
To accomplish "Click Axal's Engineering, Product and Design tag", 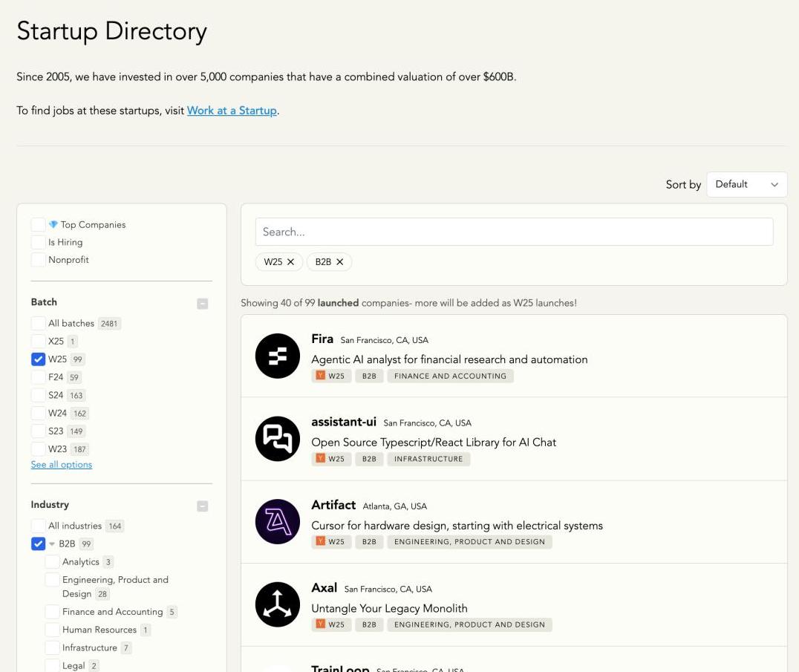I will [x=469, y=624].
